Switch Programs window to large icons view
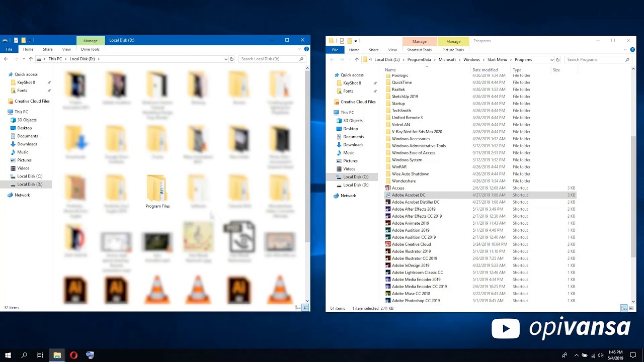Viewport: 644px width, 362px height. pyautogui.click(x=631, y=308)
